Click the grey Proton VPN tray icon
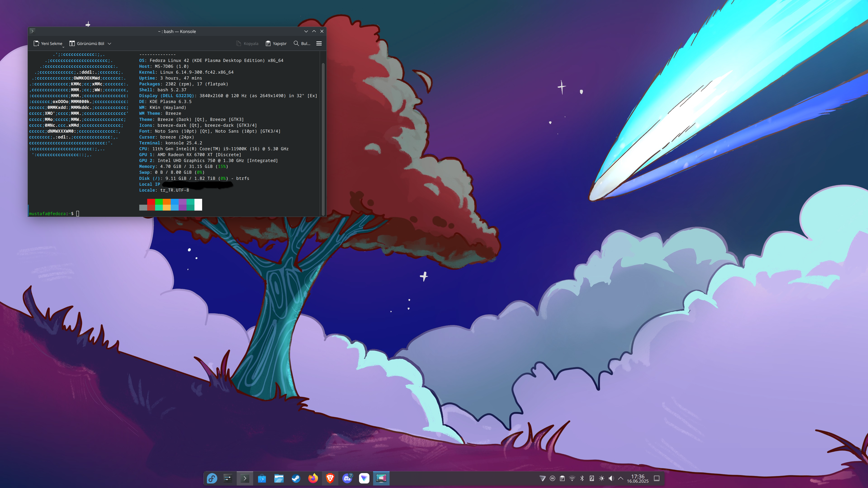868x488 pixels. [x=542, y=478]
